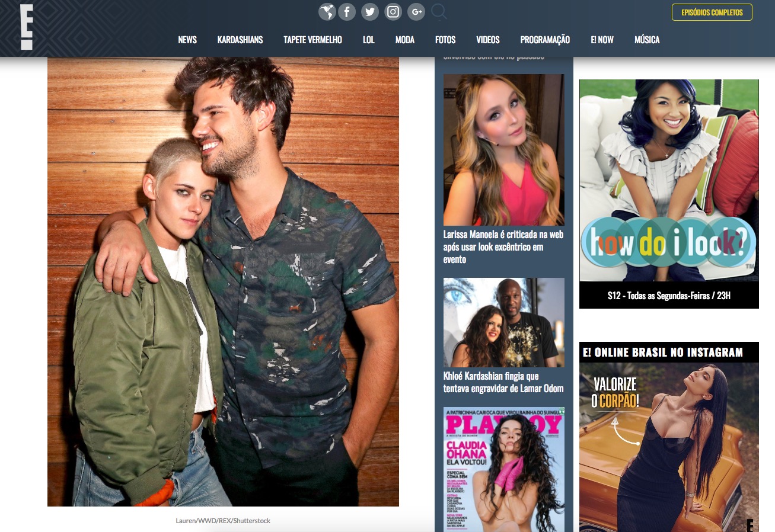Click the E! logo in header
775x532 pixels.
click(26, 27)
